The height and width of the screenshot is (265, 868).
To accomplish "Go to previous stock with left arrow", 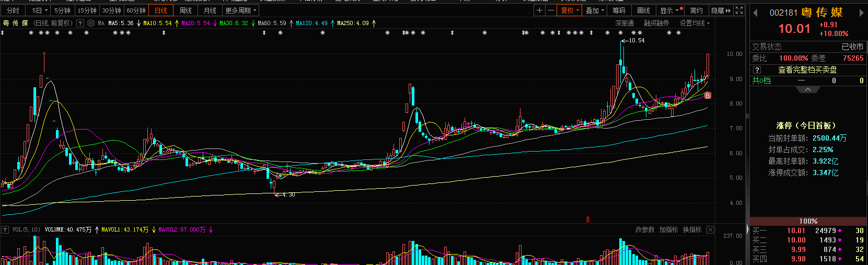I will click(x=755, y=13).
